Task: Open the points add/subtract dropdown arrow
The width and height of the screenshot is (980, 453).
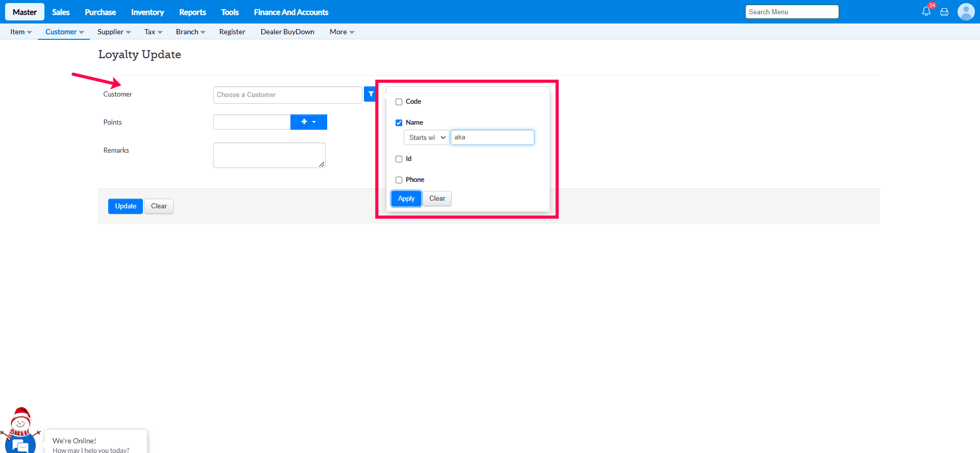Action: coord(314,122)
